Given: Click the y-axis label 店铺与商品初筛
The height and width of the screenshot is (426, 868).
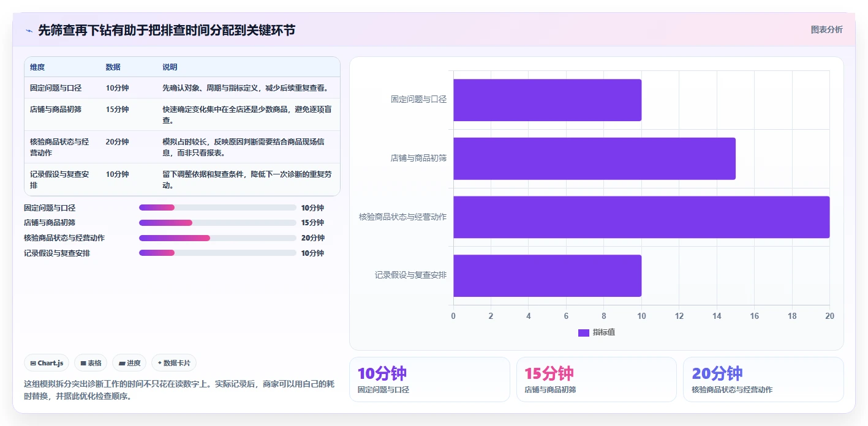Looking at the screenshot, I should [418, 158].
